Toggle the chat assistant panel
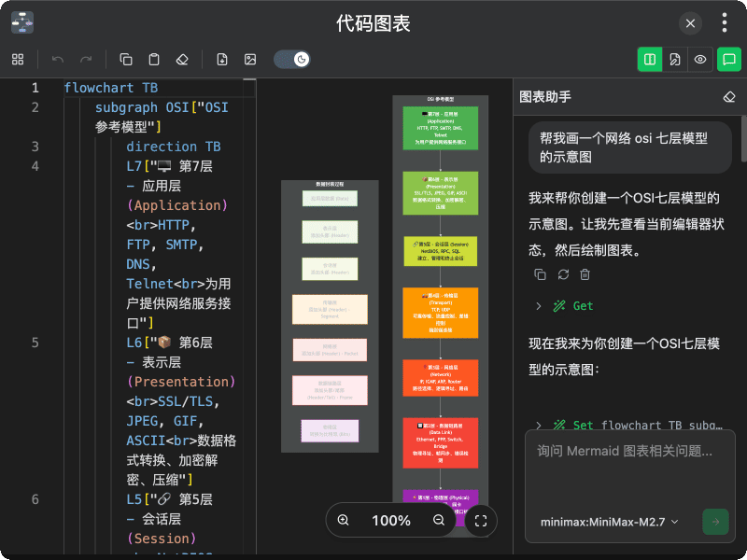 (729, 59)
